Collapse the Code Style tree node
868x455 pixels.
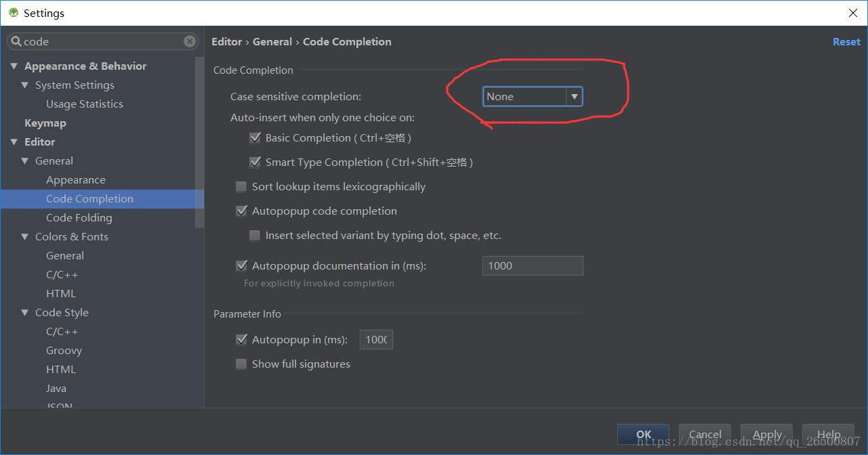click(x=25, y=313)
